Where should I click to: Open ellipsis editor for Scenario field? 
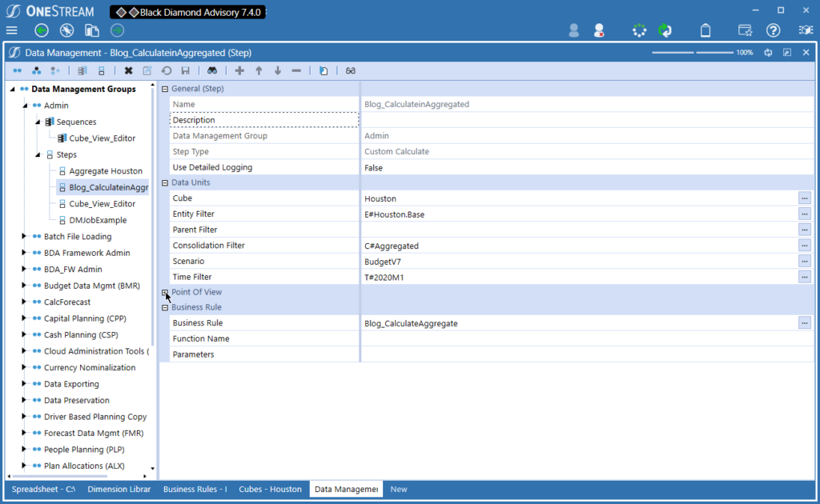click(x=804, y=261)
